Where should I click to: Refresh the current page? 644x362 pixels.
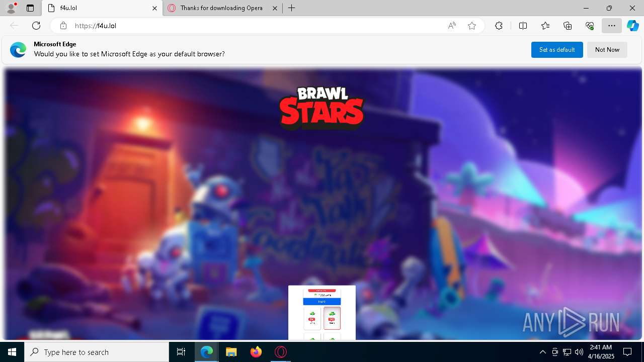(x=36, y=26)
